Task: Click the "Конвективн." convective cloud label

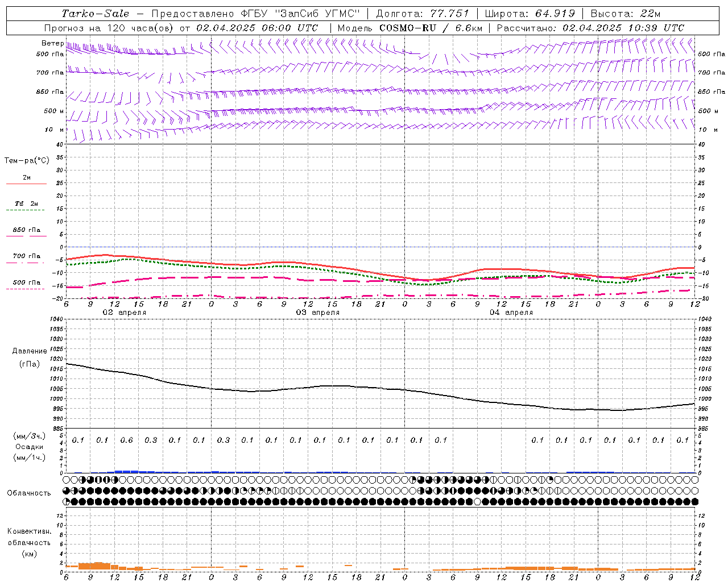Action: point(29,531)
